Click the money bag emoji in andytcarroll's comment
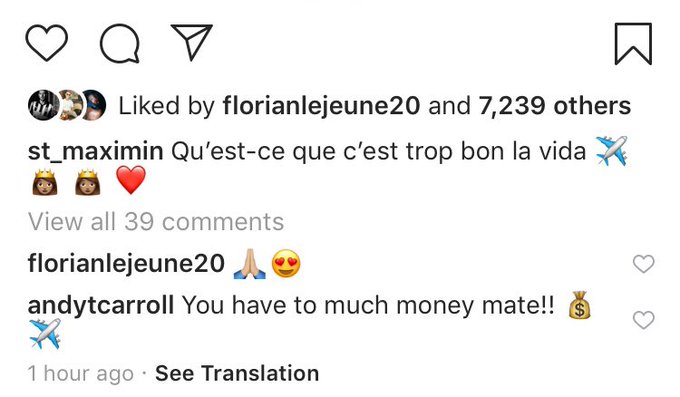This screenshot has height=397, width=680. 579,306
